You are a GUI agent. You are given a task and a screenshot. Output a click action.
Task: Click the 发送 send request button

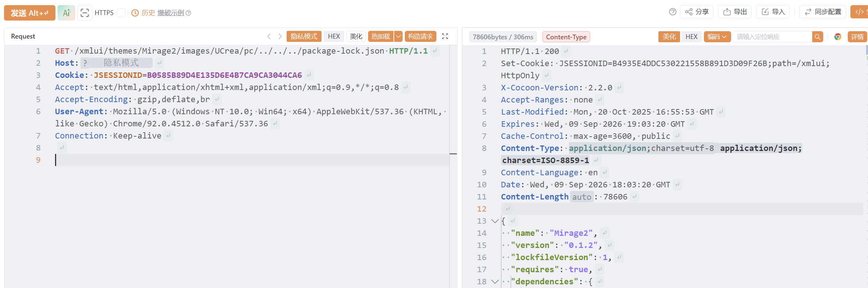click(x=30, y=13)
